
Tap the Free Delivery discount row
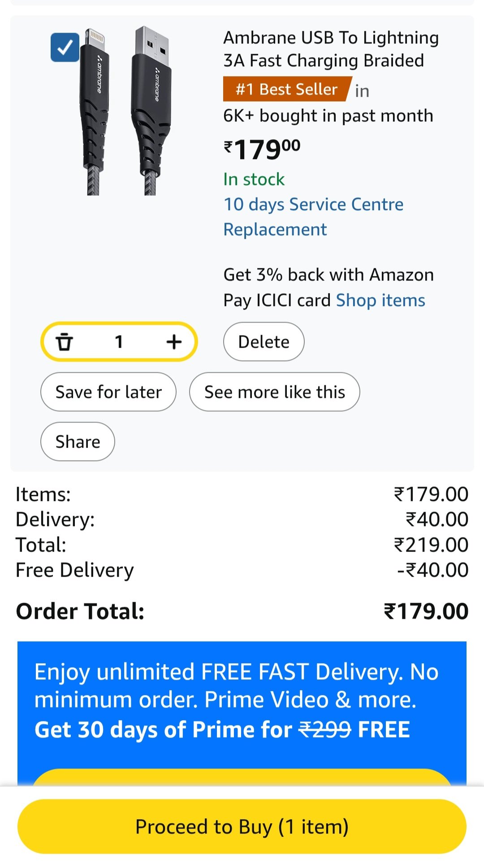point(242,570)
